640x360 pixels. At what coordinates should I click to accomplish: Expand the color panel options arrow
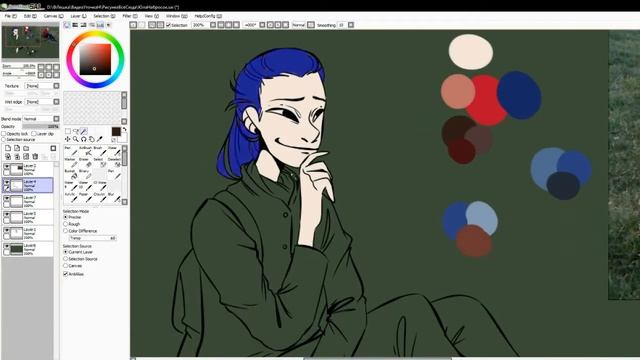click(x=109, y=25)
